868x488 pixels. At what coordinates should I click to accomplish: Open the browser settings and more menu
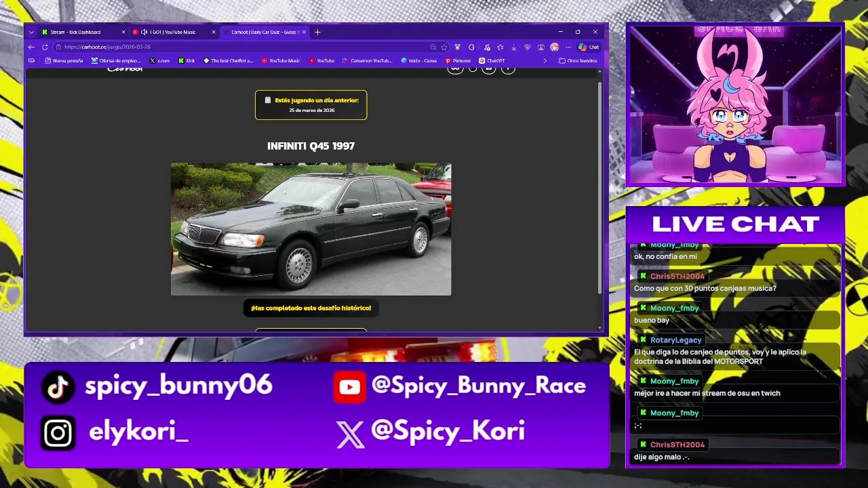(x=568, y=47)
